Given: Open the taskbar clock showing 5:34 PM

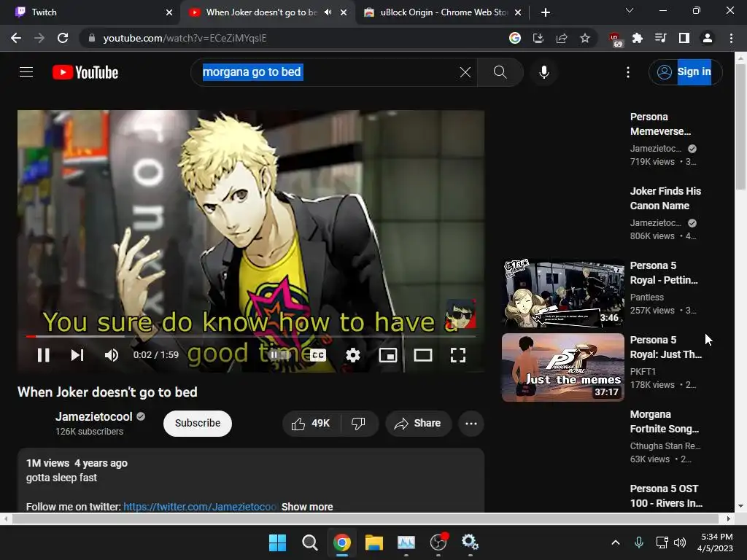Looking at the screenshot, I should 716,542.
